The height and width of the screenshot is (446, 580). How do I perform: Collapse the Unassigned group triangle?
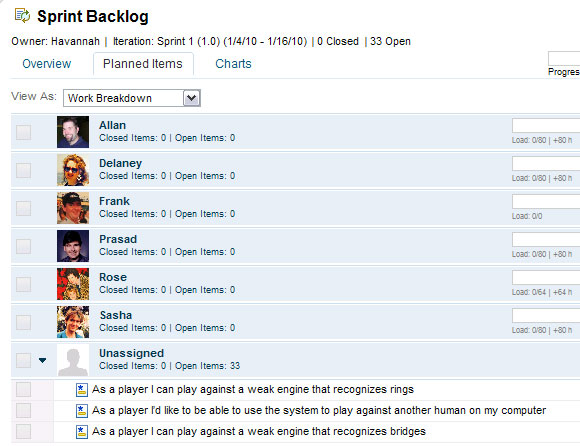click(x=43, y=360)
